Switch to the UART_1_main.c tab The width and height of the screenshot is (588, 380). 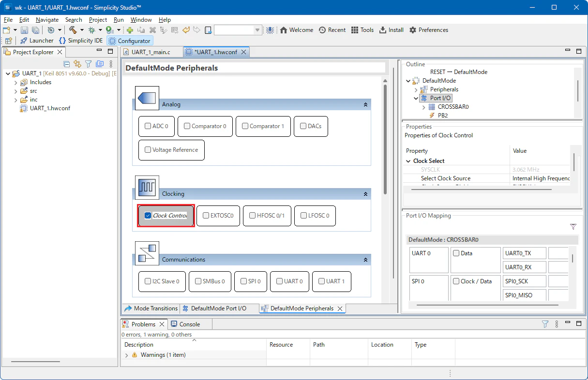pyautogui.click(x=151, y=52)
